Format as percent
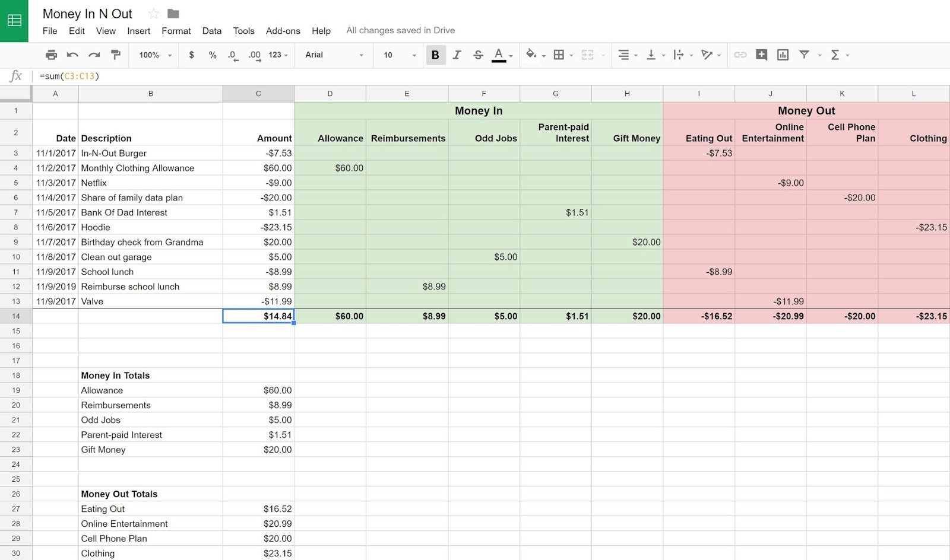 [x=213, y=55]
